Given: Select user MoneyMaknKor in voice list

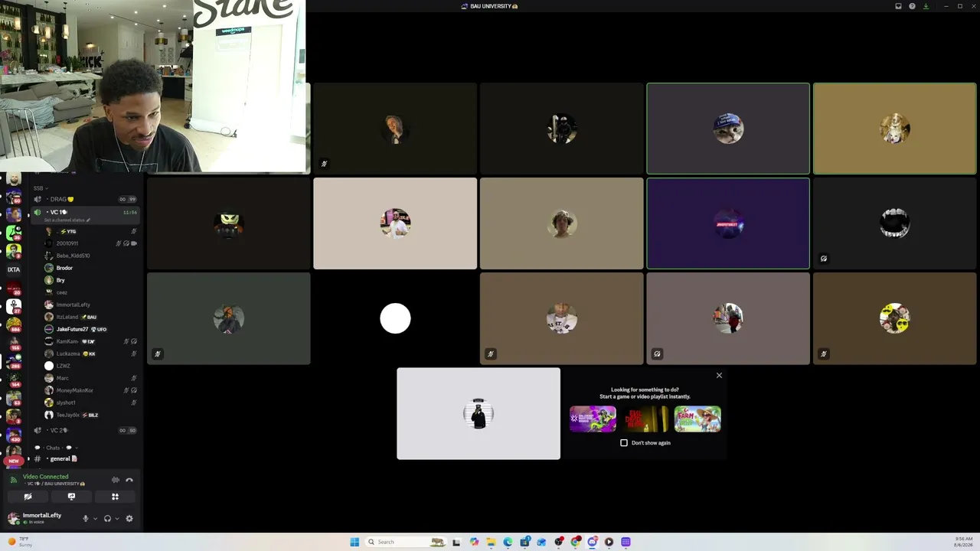Looking at the screenshot, I should [x=90, y=390].
